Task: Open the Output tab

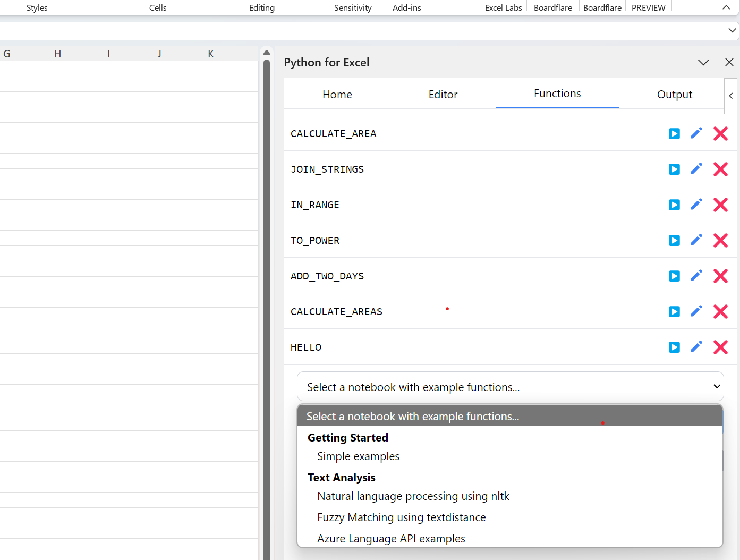Action: click(x=675, y=94)
